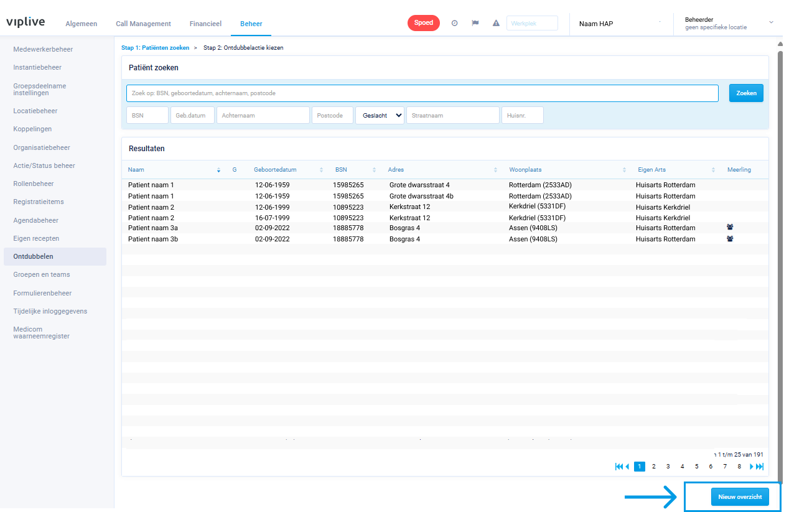Image resolution: width=812 pixels, height=512 pixels.
Task: Open Tijdelijke inloggegevens in sidebar
Action: coord(50,311)
